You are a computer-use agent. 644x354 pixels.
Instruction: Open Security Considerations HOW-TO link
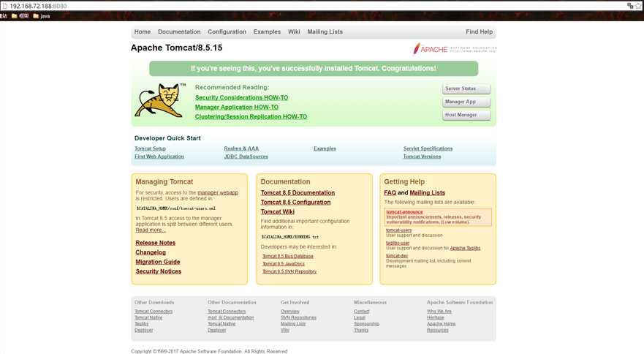241,97
